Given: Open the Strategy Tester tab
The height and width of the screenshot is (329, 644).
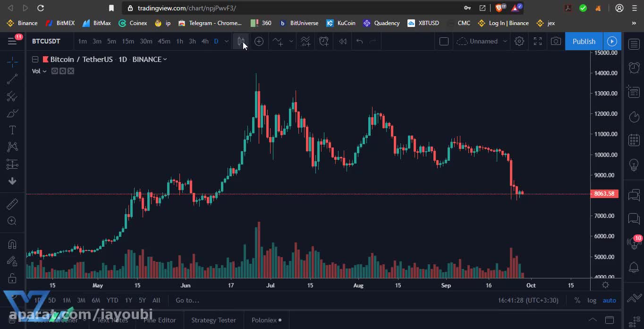Looking at the screenshot, I should 213,320.
